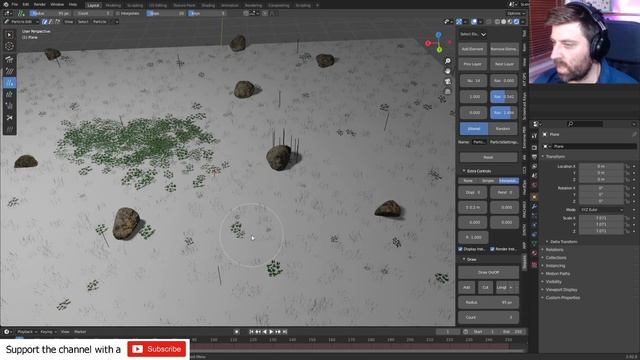Select the rendered viewport shading icon
Image resolution: width=640 pixels, height=360 pixels.
[x=516, y=22]
